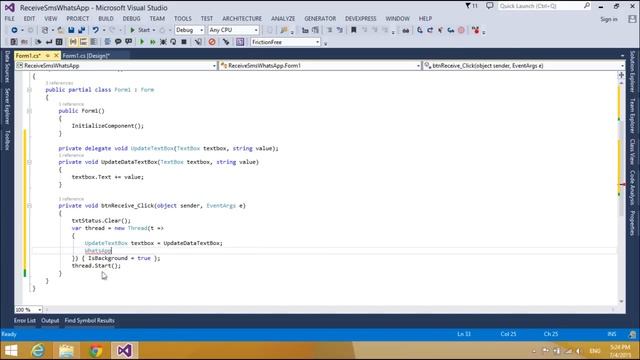Click the editor horizontal scrollbar
The width and height of the screenshot is (640, 360).
point(331,310)
